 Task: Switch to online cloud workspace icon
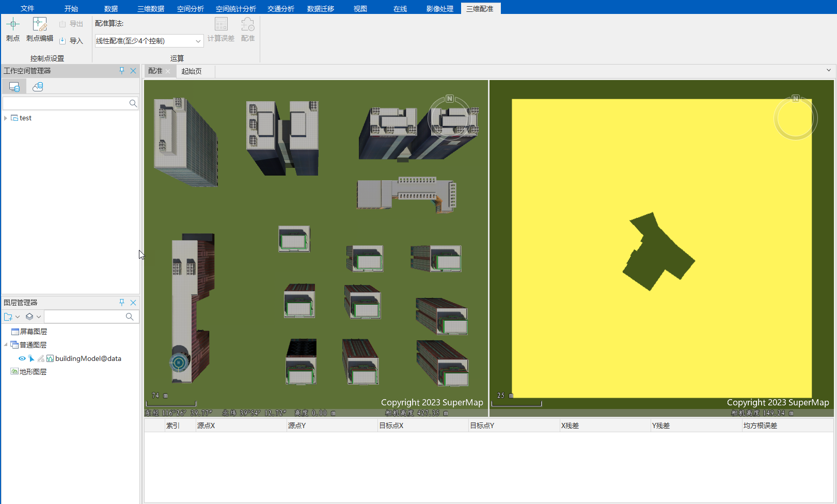pos(38,87)
